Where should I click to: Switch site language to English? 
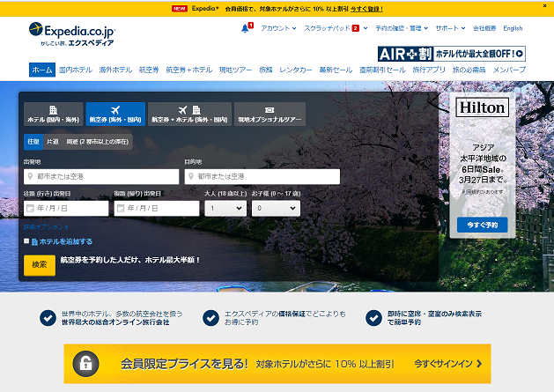pos(513,28)
